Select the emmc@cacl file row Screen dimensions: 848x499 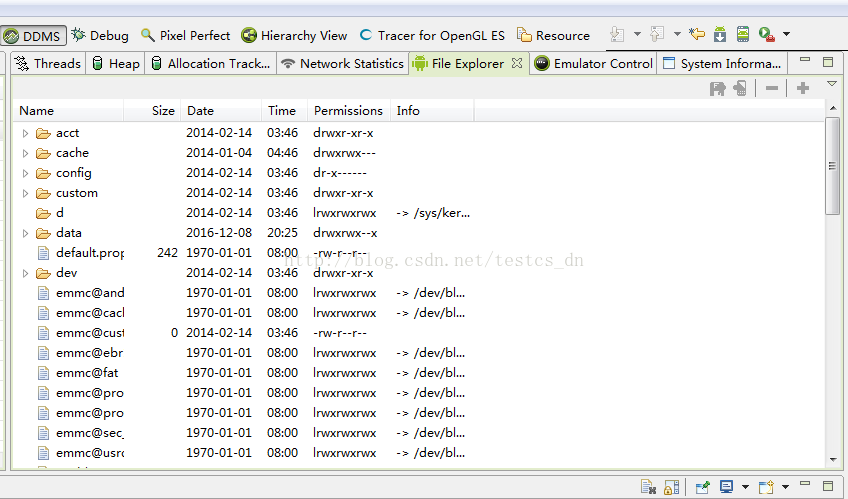tap(419, 313)
